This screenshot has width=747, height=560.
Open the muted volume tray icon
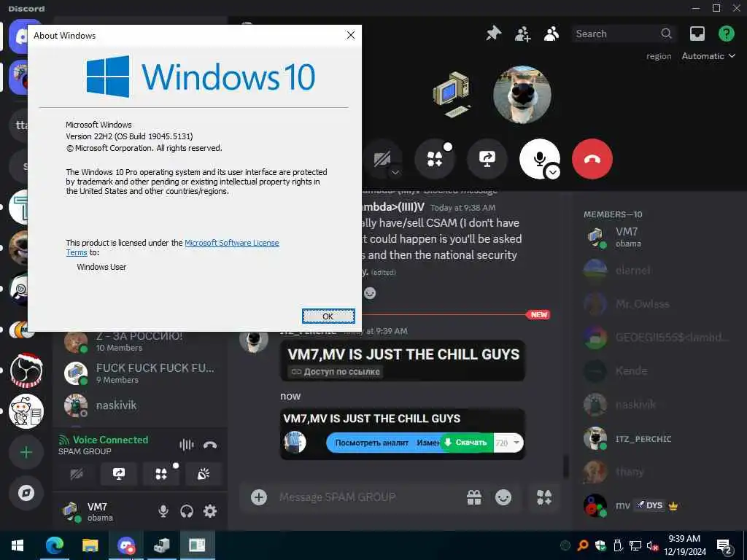click(x=652, y=545)
